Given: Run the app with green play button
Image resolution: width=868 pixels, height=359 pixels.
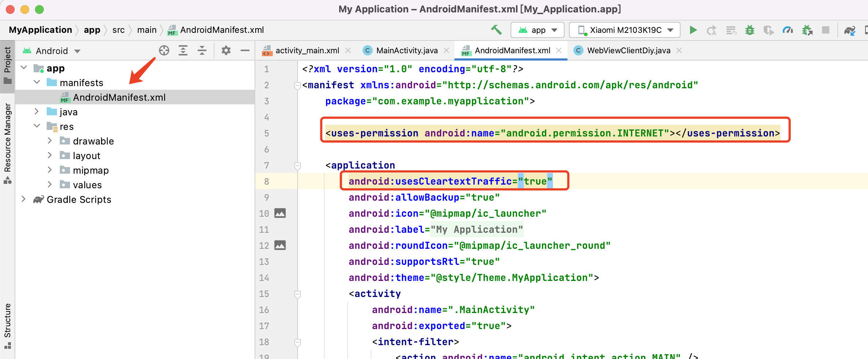Looking at the screenshot, I should [693, 30].
